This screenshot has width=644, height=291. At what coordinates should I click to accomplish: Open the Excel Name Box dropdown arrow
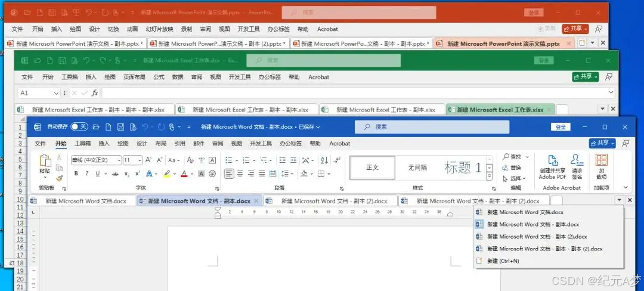[56, 93]
